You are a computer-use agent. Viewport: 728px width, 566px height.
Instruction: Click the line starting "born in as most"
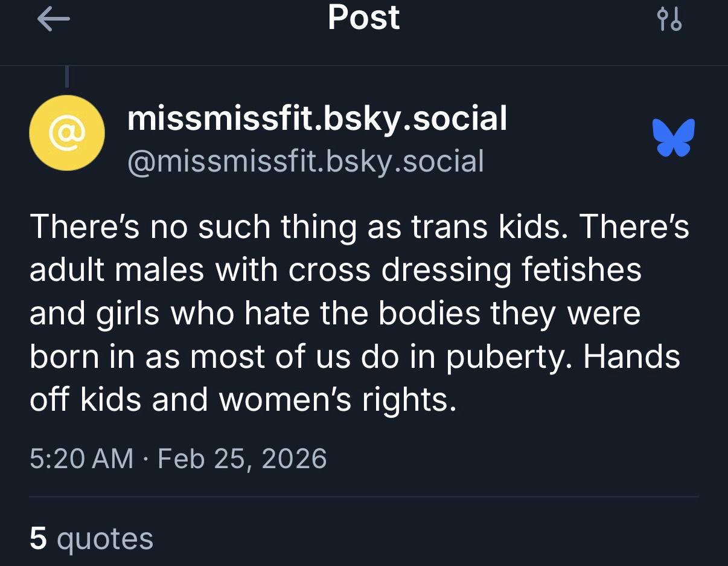(x=354, y=356)
